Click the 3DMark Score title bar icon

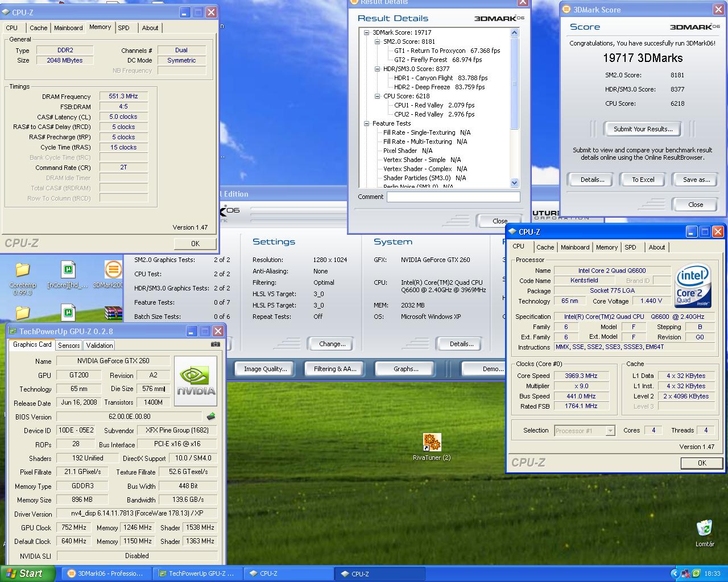pyautogui.click(x=566, y=10)
